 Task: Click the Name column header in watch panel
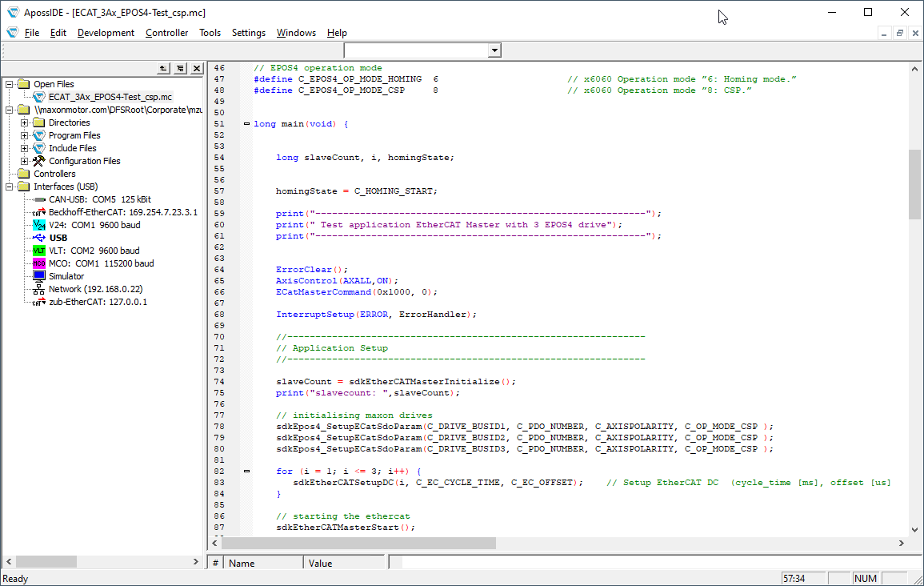(x=263, y=563)
